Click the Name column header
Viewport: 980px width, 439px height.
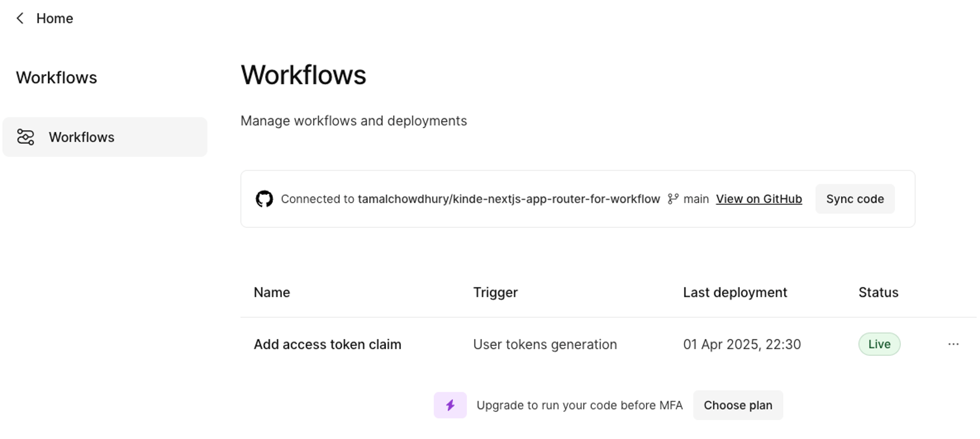[x=272, y=293]
